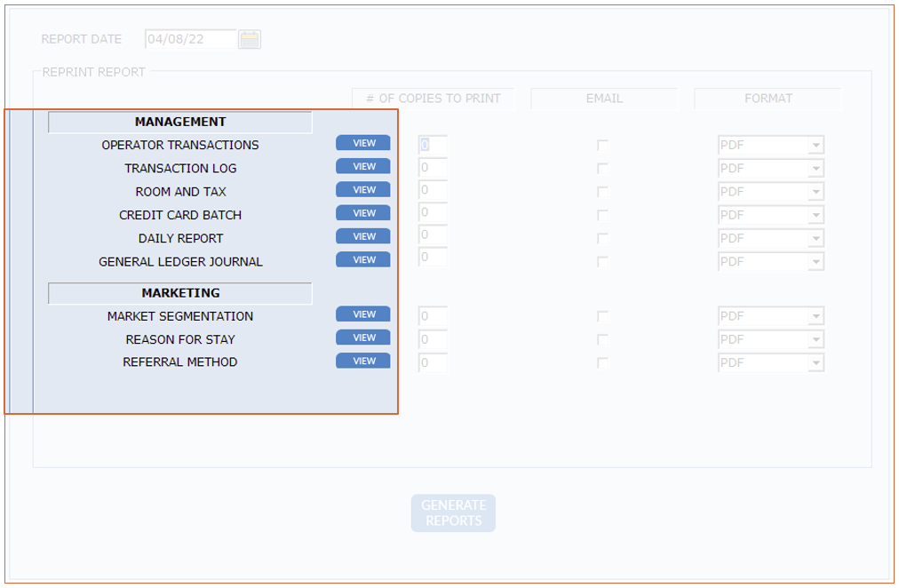The image size is (899, 588).
Task: Open the Credit Card Batch format dropdown
Action: coord(815,215)
